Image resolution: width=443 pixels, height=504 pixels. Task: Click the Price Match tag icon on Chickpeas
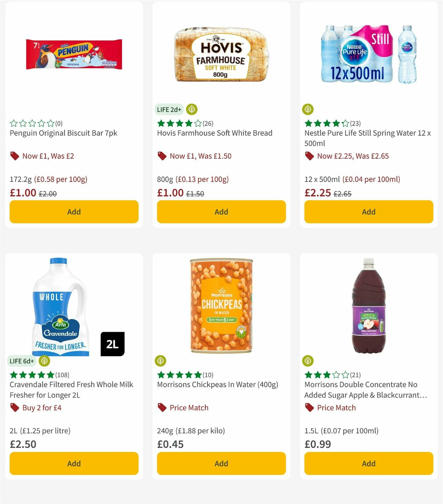161,407
